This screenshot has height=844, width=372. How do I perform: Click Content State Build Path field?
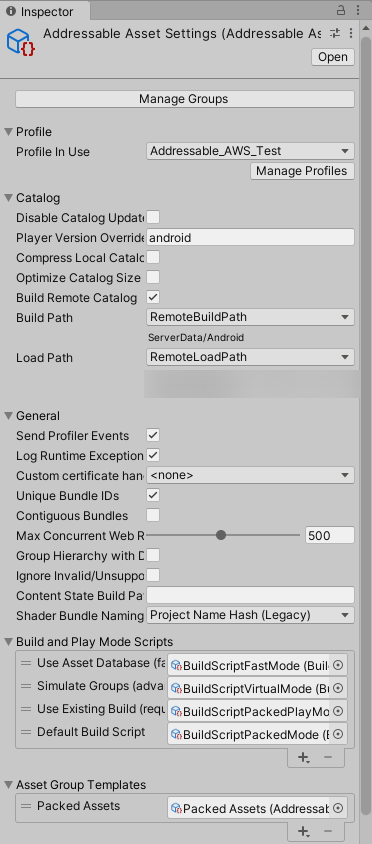pyautogui.click(x=250, y=595)
